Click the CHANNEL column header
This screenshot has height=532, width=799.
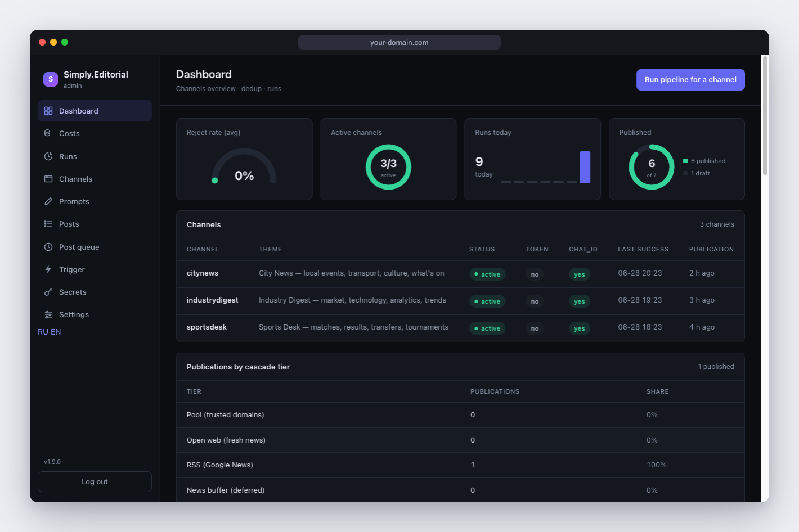coord(203,249)
